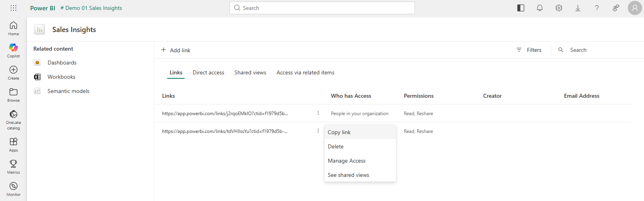Image resolution: width=644 pixels, height=201 pixels.
Task: Open the Settings gear icon
Action: pyautogui.click(x=559, y=8)
